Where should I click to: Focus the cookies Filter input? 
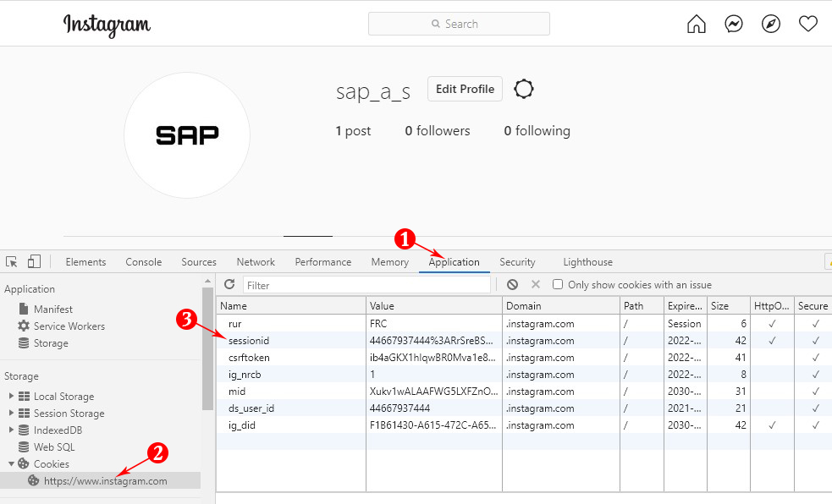[366, 285]
